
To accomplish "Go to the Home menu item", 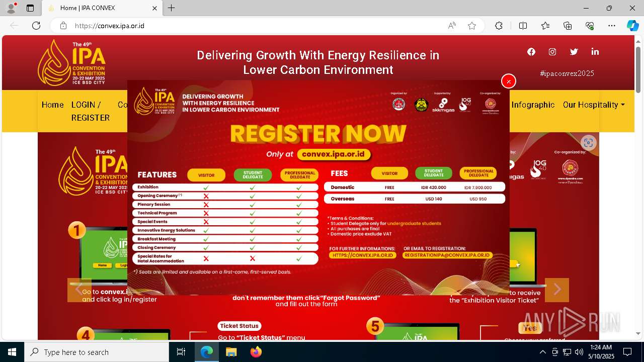I will tap(53, 105).
